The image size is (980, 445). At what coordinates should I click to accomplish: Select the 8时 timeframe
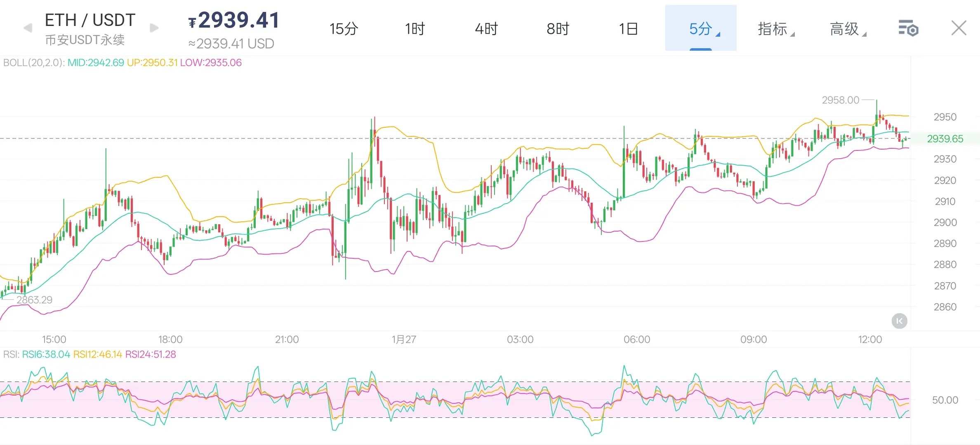(558, 29)
